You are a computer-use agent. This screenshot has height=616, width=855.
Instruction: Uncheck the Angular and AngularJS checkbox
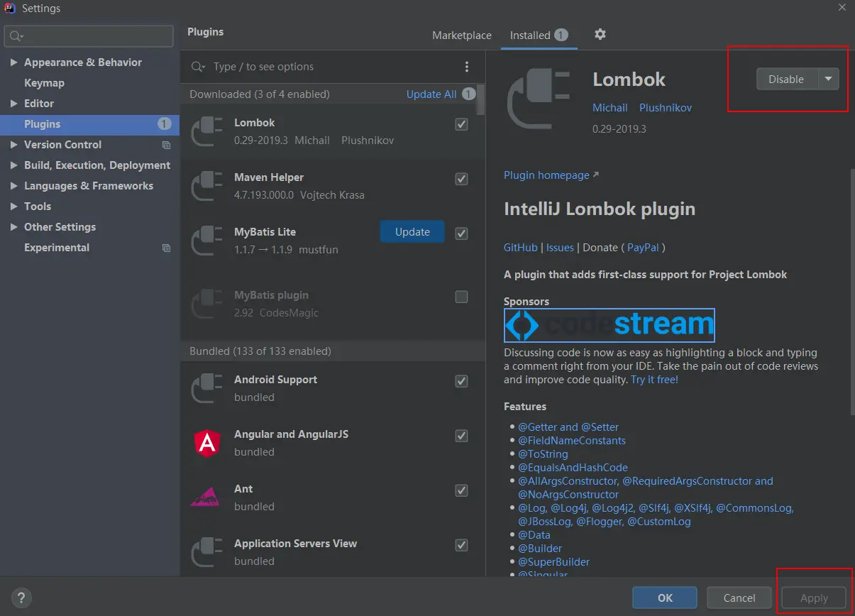click(461, 436)
